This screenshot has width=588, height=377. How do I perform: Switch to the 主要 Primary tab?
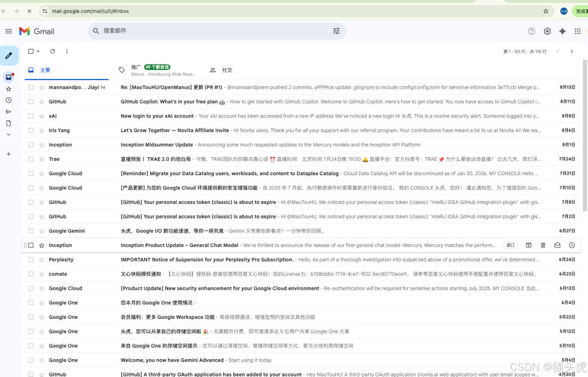[67, 70]
